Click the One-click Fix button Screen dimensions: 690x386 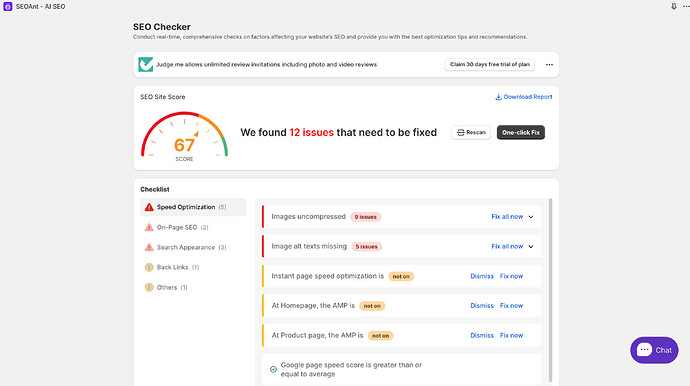click(521, 132)
